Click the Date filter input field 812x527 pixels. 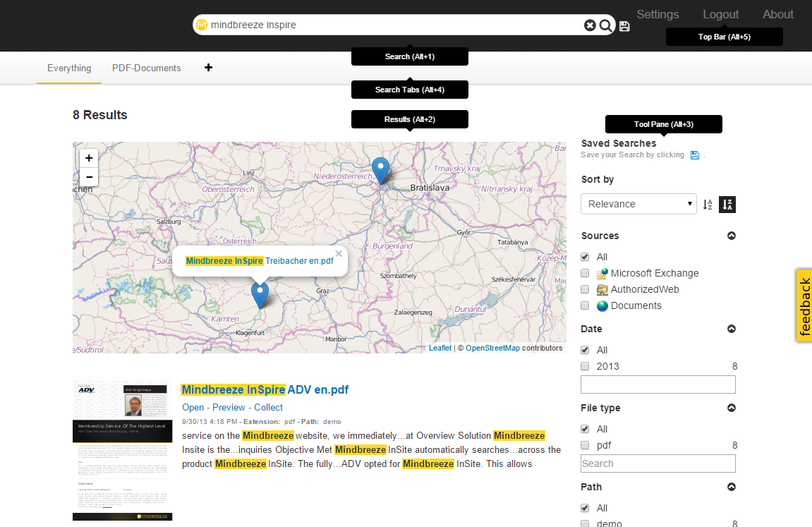click(658, 384)
